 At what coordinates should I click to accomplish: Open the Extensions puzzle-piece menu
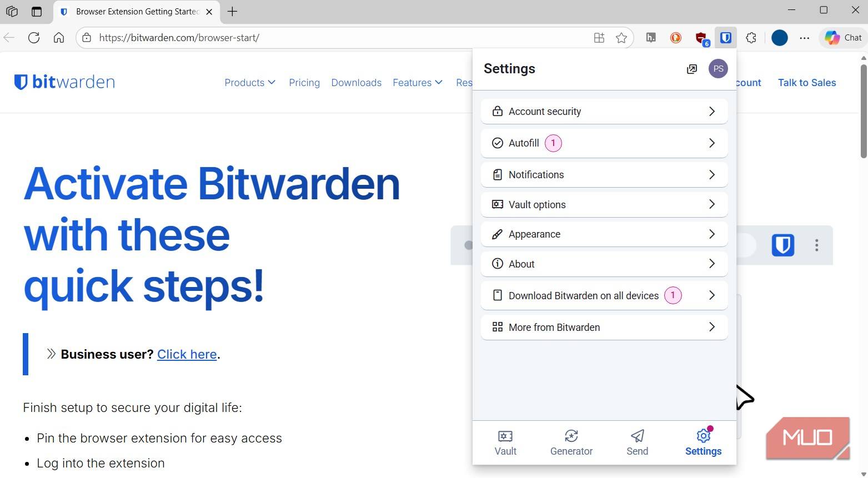(x=751, y=38)
